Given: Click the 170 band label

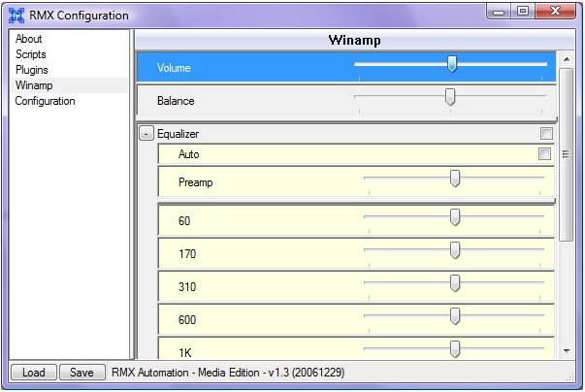Looking at the screenshot, I should tap(187, 254).
